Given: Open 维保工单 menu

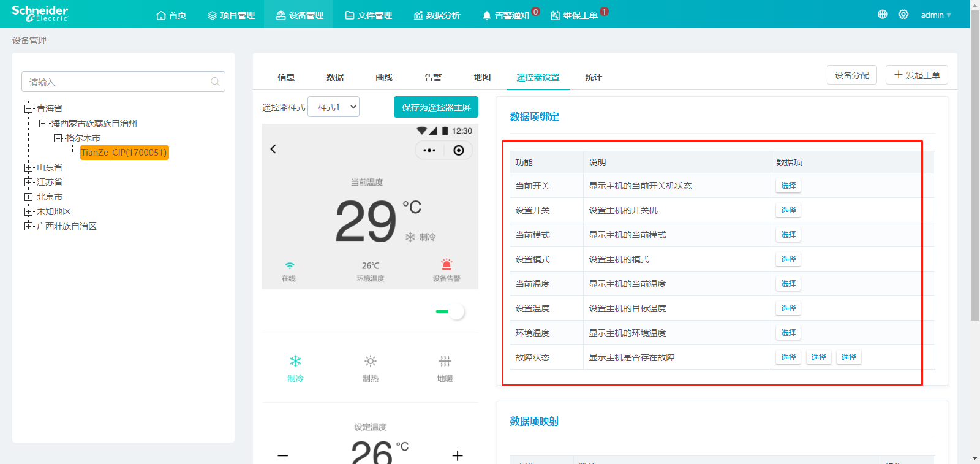Looking at the screenshot, I should pos(575,15).
